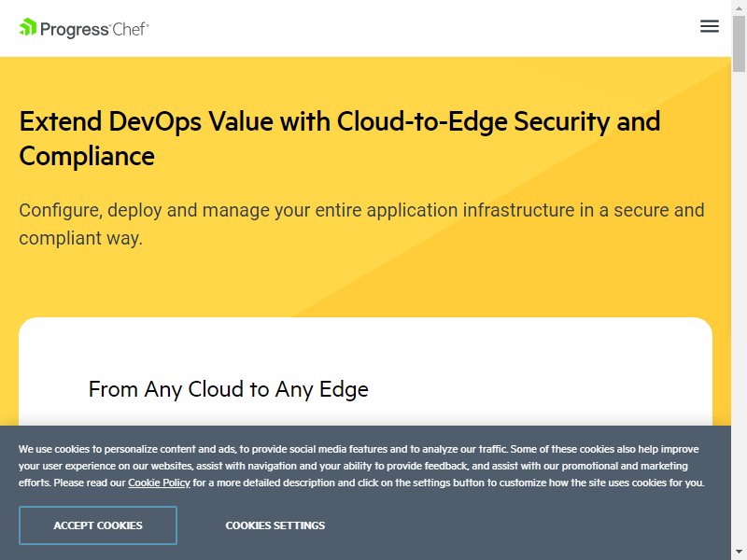Open the hamburger navigation menu
Image resolution: width=747 pixels, height=560 pixels.
(x=709, y=26)
